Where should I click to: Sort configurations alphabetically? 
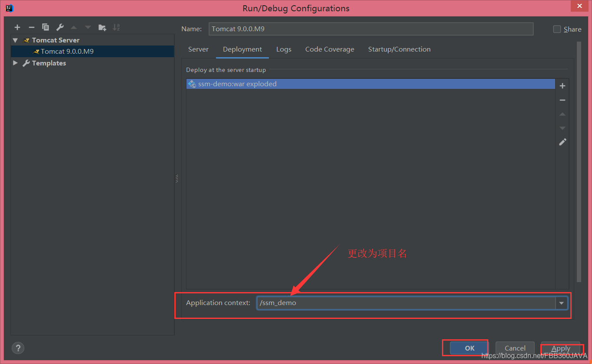coord(116,27)
